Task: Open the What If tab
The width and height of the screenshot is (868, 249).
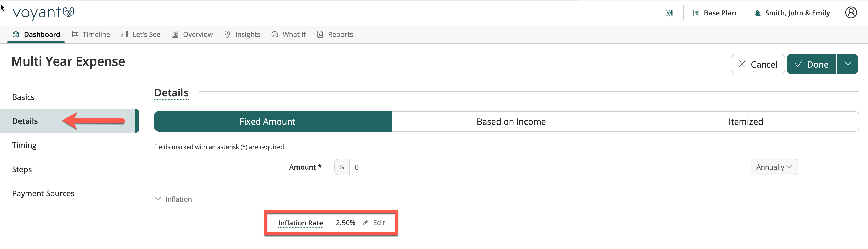Action: tap(289, 34)
